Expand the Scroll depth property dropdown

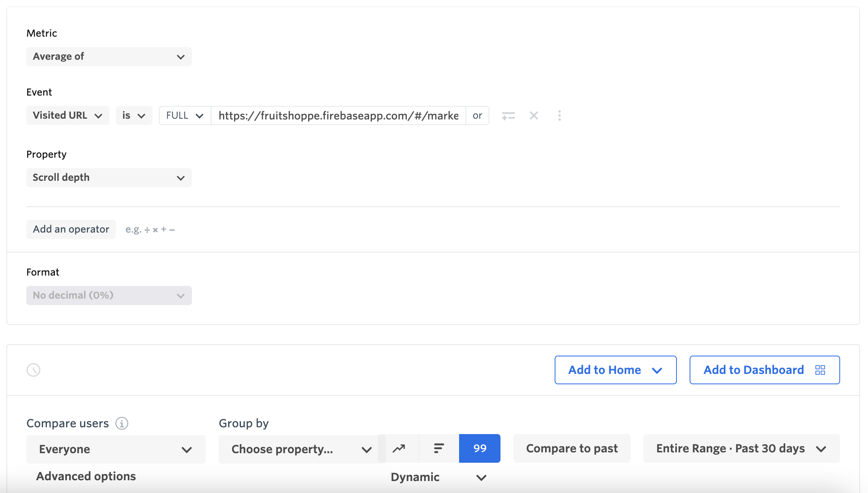109,178
